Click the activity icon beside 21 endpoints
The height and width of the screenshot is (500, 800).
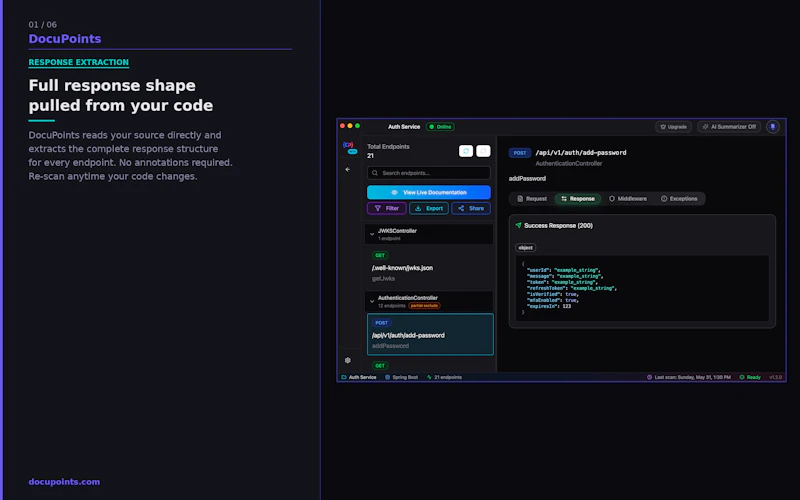point(429,377)
